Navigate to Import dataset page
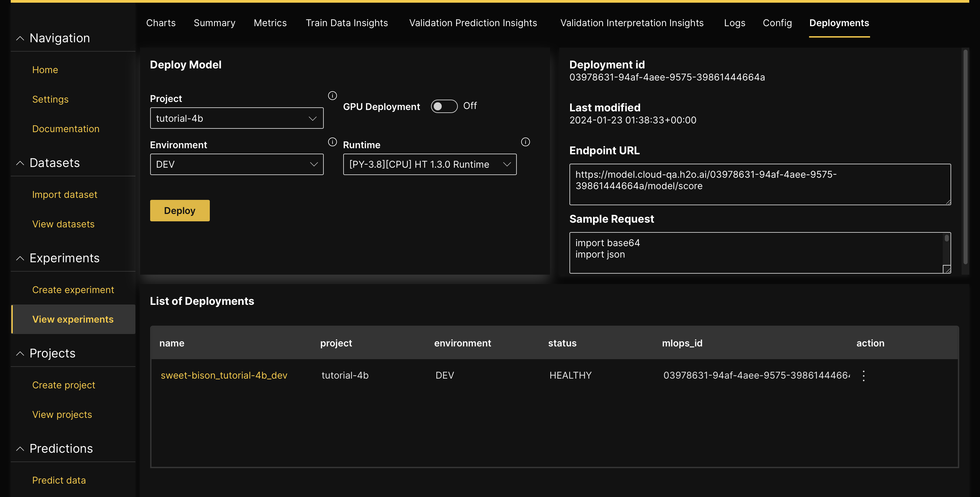The width and height of the screenshot is (980, 497). [x=65, y=194]
